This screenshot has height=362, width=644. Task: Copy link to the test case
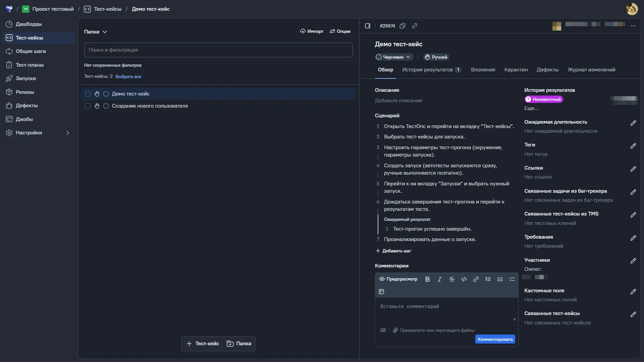tap(415, 26)
